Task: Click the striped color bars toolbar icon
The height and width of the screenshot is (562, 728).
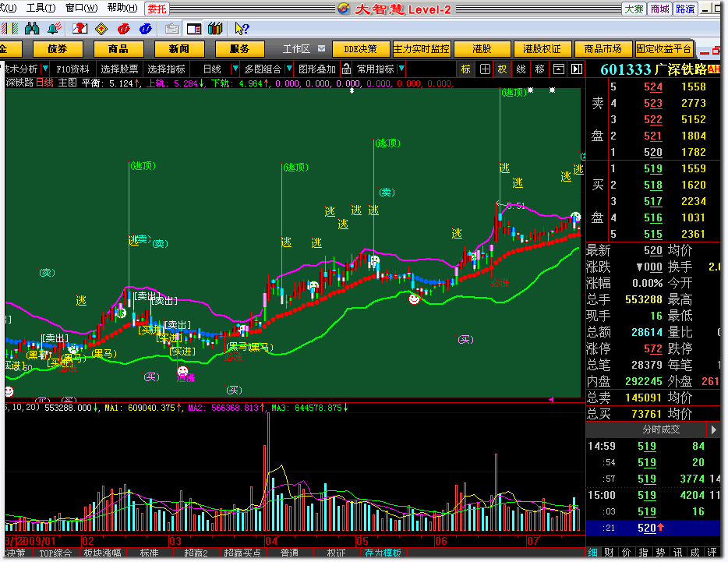Action: click(x=9, y=29)
